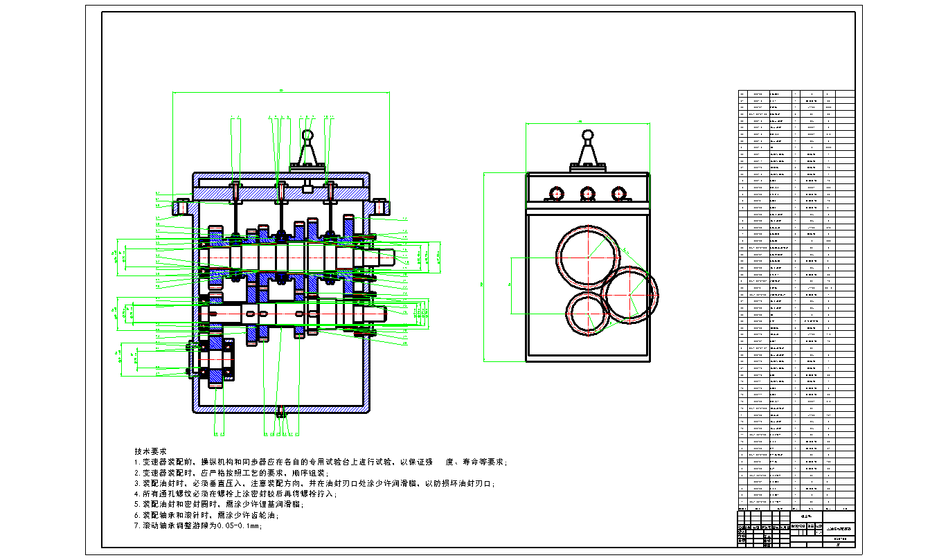Screen dimensions: 948x560
Task: Select technical requirement line 3 about oil seals
Action: point(314,483)
